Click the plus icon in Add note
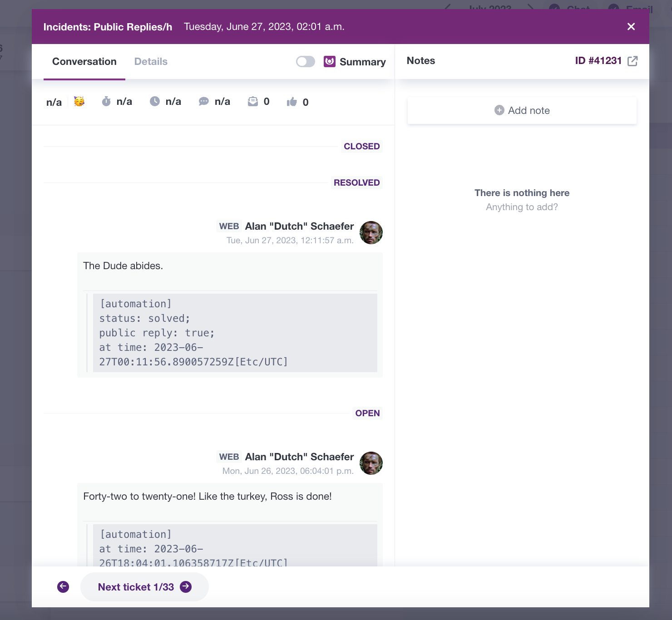 pos(499,110)
